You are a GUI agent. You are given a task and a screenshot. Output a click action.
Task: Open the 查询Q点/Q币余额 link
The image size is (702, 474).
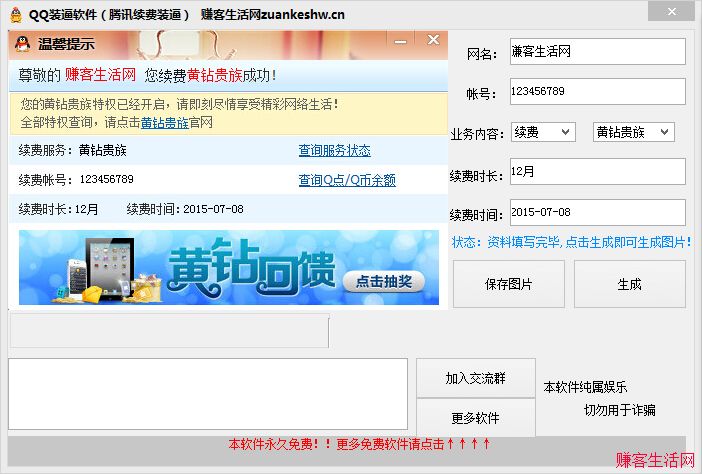347,180
